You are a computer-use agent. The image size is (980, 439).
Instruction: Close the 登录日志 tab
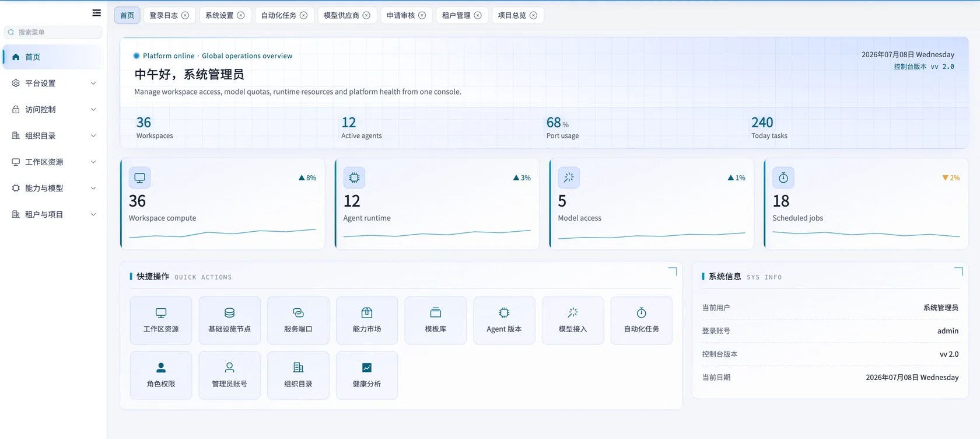click(x=185, y=16)
